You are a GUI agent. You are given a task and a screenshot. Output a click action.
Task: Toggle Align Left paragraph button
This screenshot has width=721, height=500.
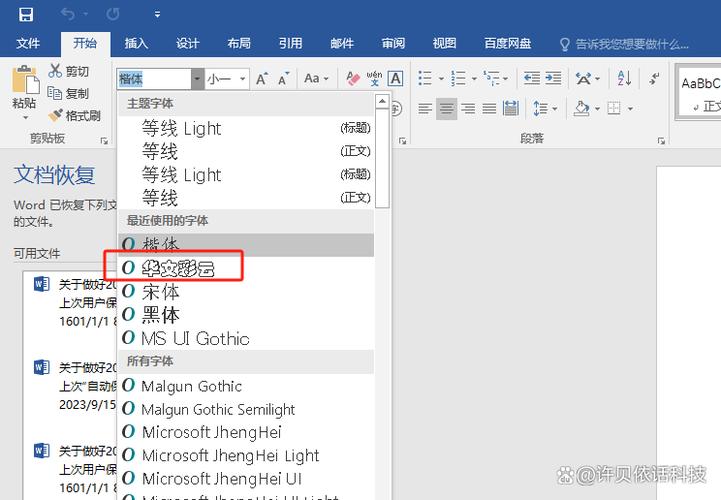tap(425, 109)
